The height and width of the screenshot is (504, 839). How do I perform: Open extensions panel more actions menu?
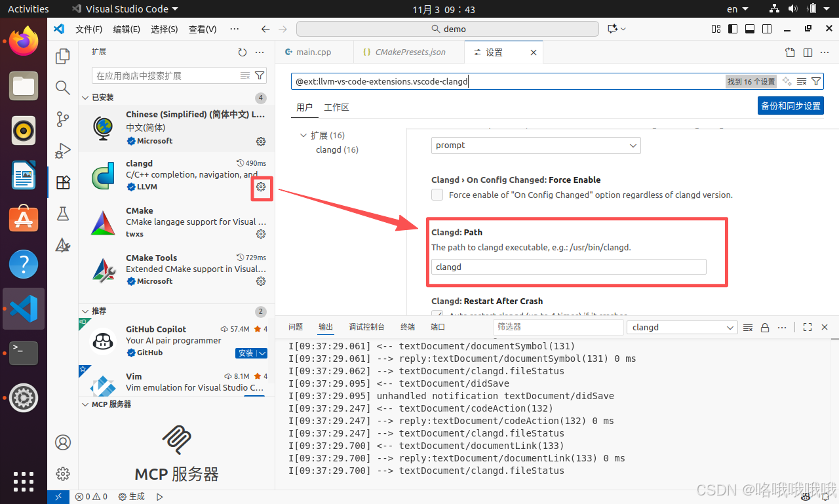[260, 52]
